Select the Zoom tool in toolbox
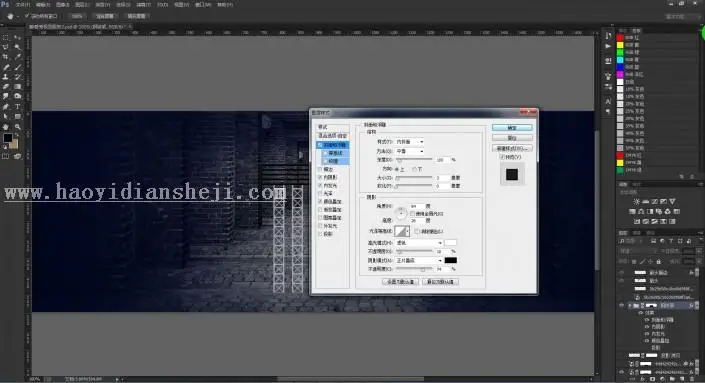The height and width of the screenshot is (383, 705). click(18, 127)
